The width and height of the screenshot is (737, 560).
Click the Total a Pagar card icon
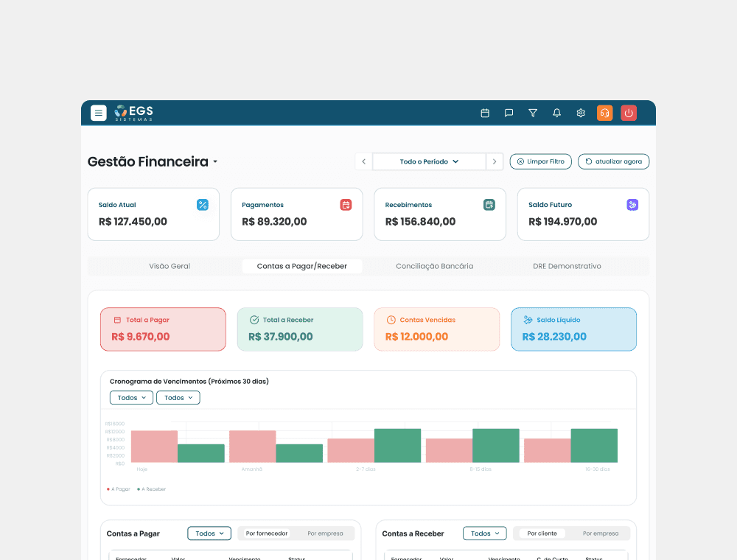pos(117,320)
